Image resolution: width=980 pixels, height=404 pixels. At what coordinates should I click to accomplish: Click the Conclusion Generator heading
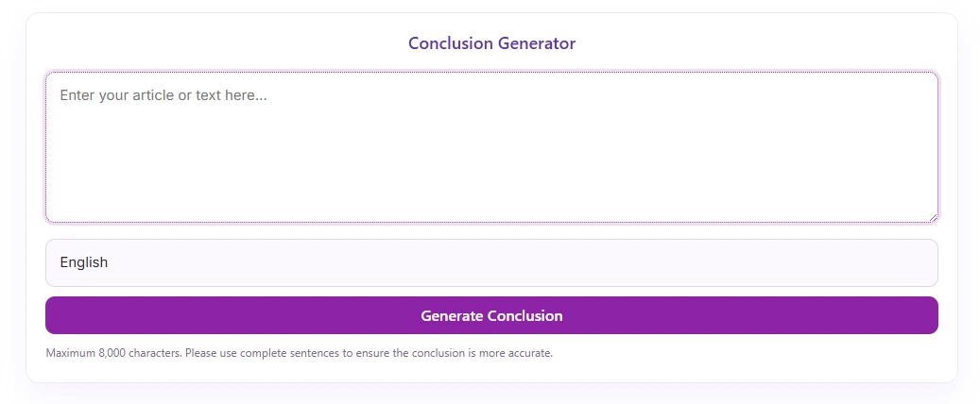tap(491, 43)
